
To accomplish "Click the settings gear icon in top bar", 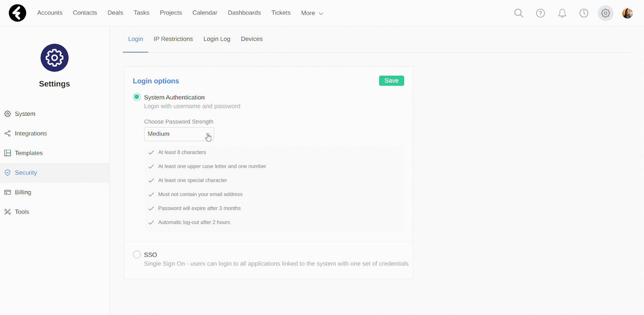I will tap(605, 13).
